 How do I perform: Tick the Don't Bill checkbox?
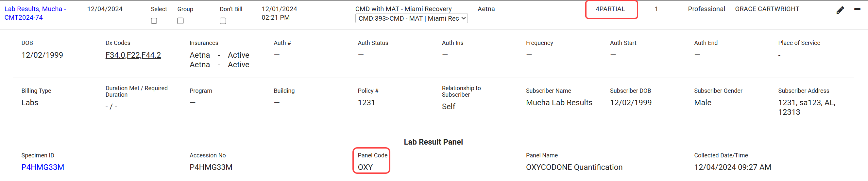coord(223,21)
